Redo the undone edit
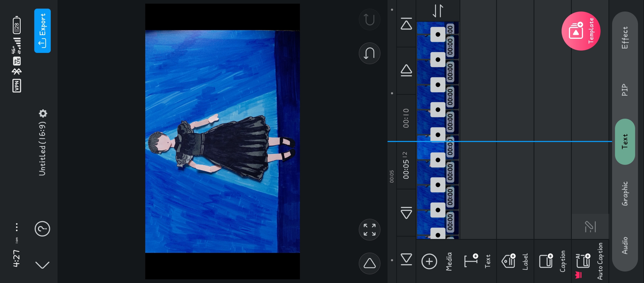The height and width of the screenshot is (283, 644). (369, 19)
